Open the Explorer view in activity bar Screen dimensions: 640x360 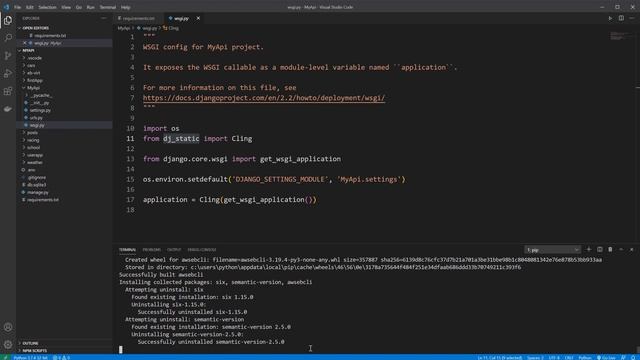coord(8,20)
